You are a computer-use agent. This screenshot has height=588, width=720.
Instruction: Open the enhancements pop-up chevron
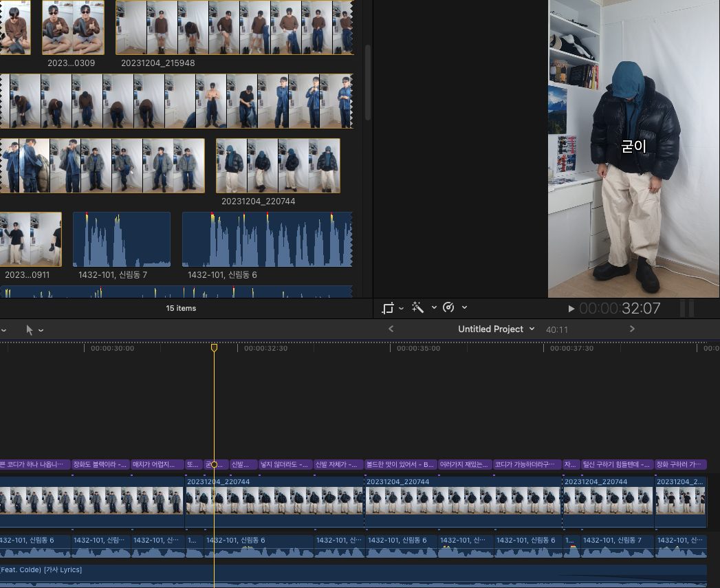click(434, 307)
